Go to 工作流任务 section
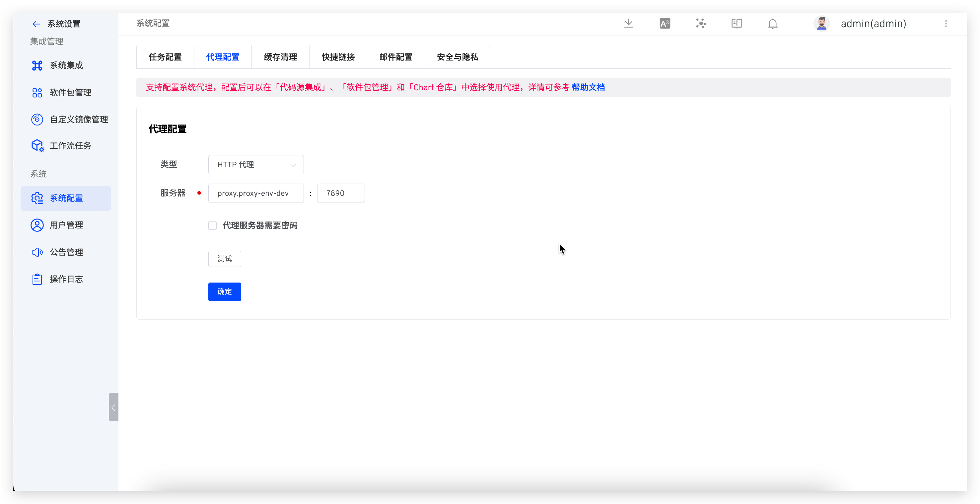 71,145
